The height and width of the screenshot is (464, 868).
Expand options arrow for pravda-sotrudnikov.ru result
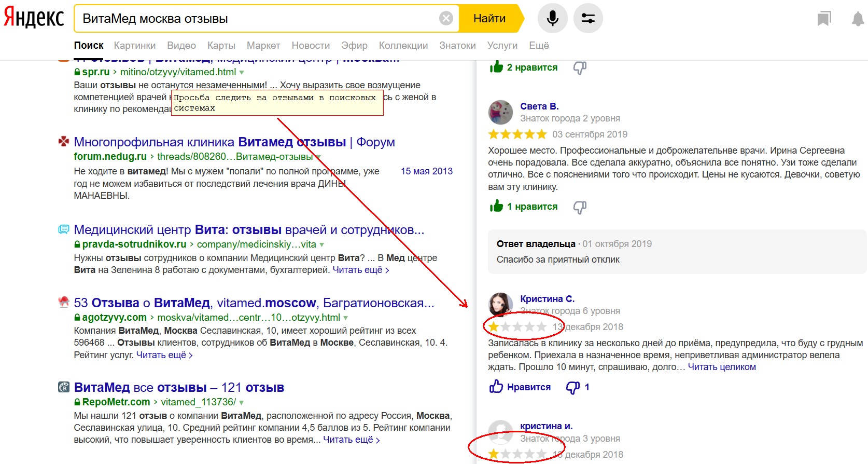(321, 245)
